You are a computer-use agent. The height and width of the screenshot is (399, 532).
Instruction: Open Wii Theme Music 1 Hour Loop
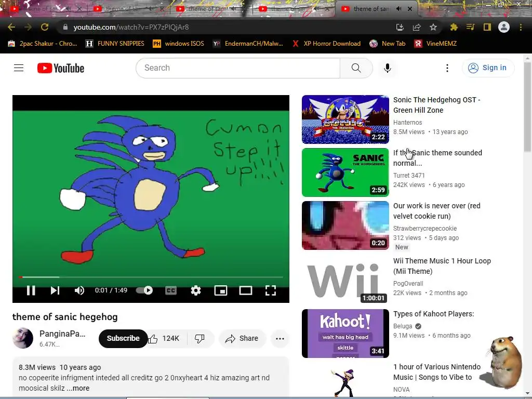[x=442, y=266]
